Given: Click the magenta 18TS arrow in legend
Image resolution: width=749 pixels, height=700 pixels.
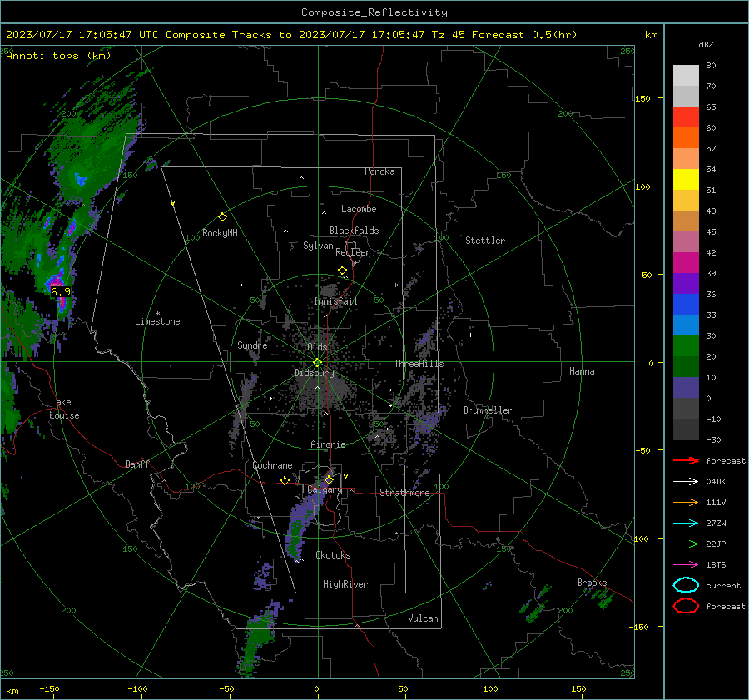Looking at the screenshot, I should [x=686, y=565].
